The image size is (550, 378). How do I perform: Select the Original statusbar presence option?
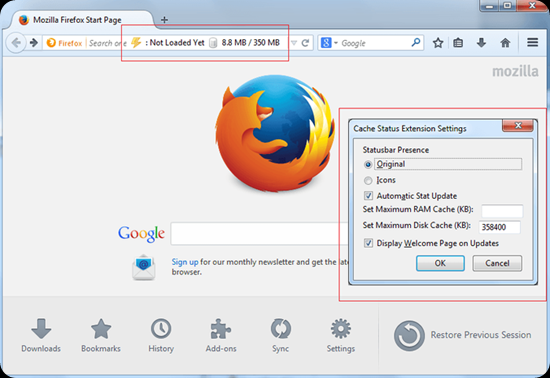coord(368,164)
